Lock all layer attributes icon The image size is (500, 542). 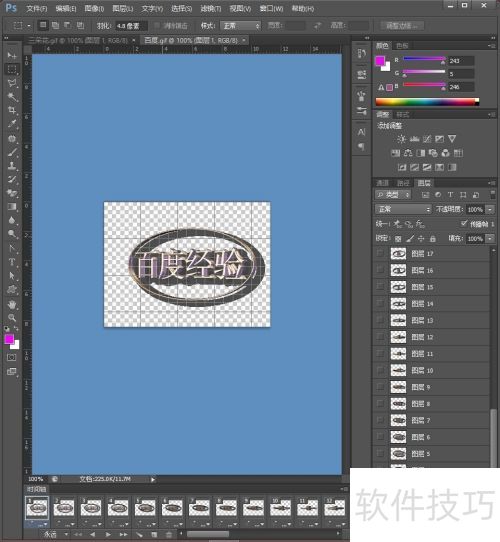(432, 239)
